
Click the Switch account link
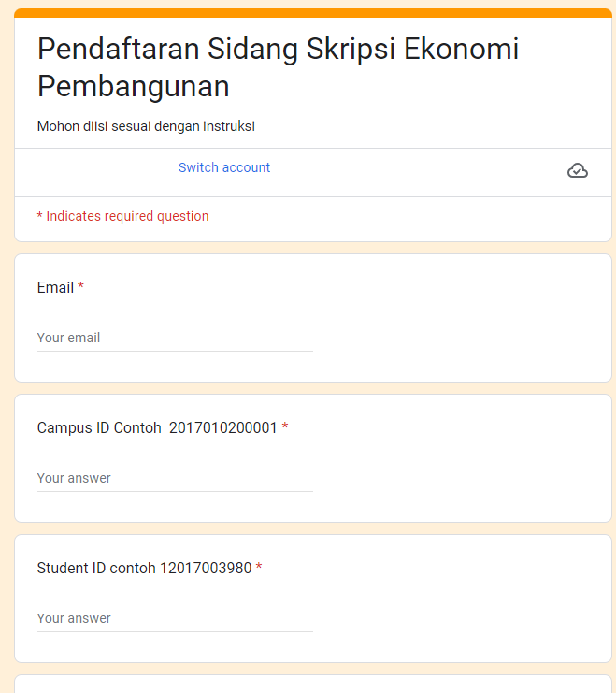pyautogui.click(x=224, y=168)
